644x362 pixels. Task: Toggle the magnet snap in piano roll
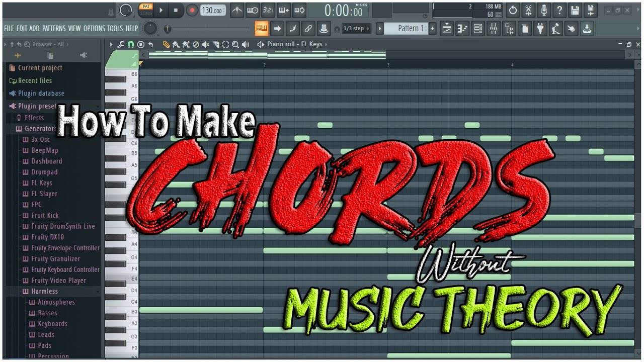pyautogui.click(x=131, y=44)
